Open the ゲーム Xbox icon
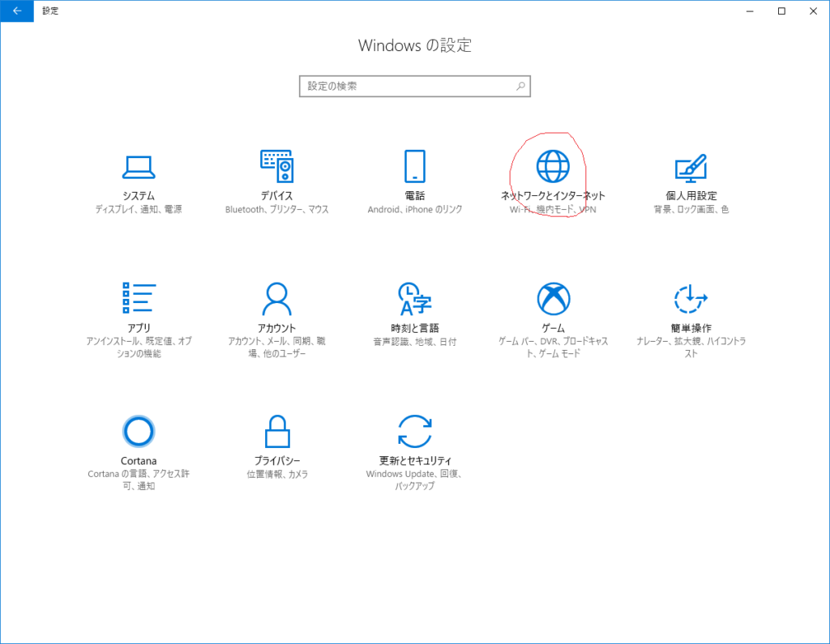 [x=553, y=299]
